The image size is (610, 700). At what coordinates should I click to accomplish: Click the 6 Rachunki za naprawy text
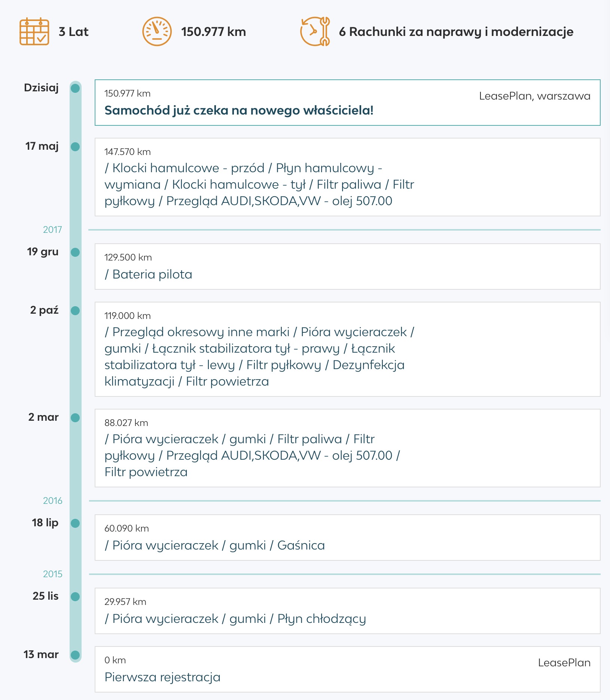click(456, 32)
